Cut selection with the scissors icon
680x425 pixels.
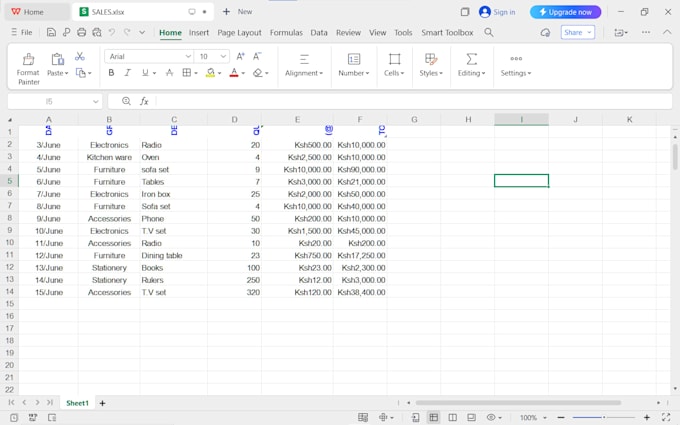pyautogui.click(x=80, y=56)
